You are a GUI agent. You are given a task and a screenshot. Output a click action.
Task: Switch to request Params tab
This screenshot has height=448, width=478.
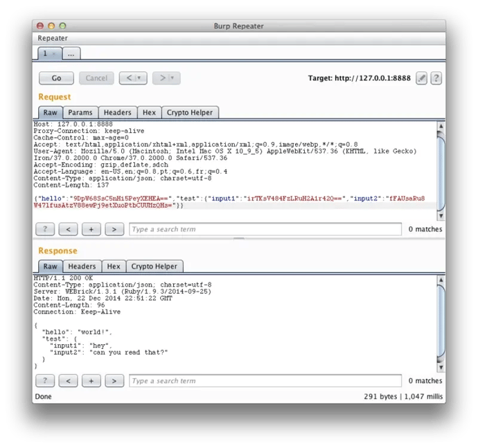[80, 113]
